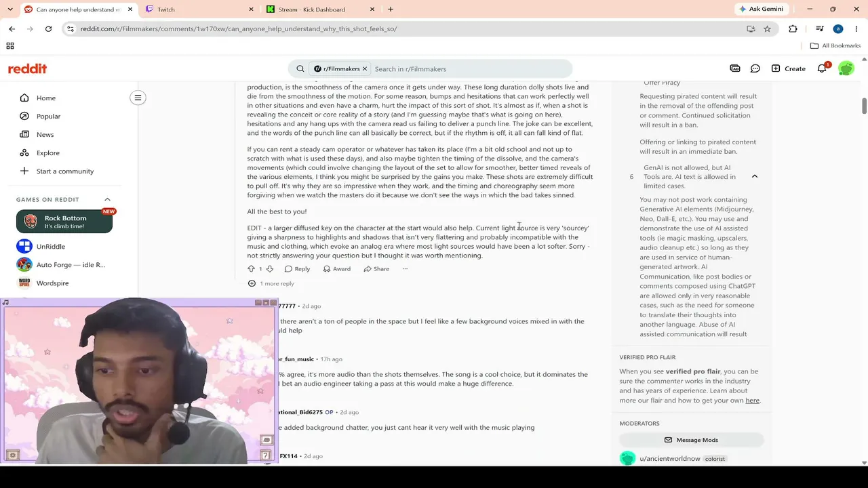Click the Reddit logo
This screenshot has height=488, width=868.
click(27, 68)
